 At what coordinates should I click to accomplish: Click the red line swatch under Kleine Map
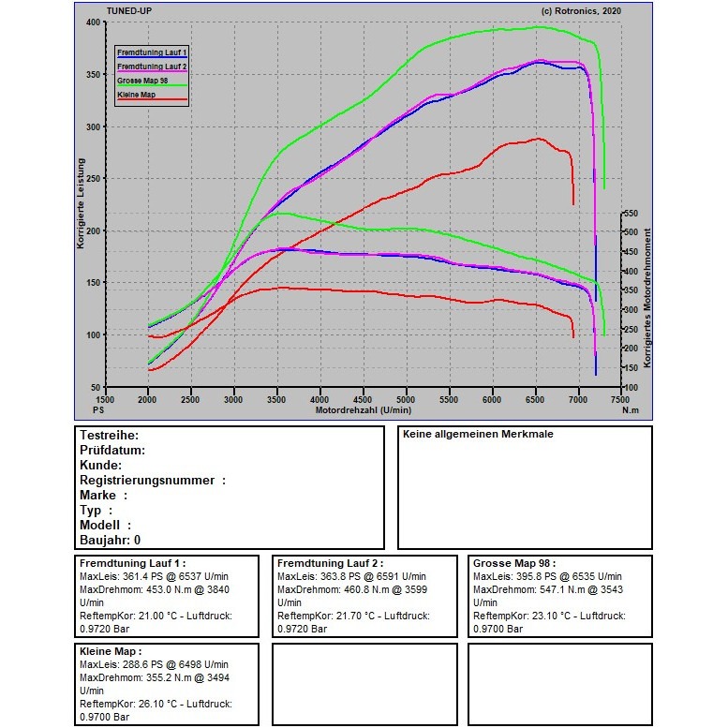pyautogui.click(x=152, y=100)
